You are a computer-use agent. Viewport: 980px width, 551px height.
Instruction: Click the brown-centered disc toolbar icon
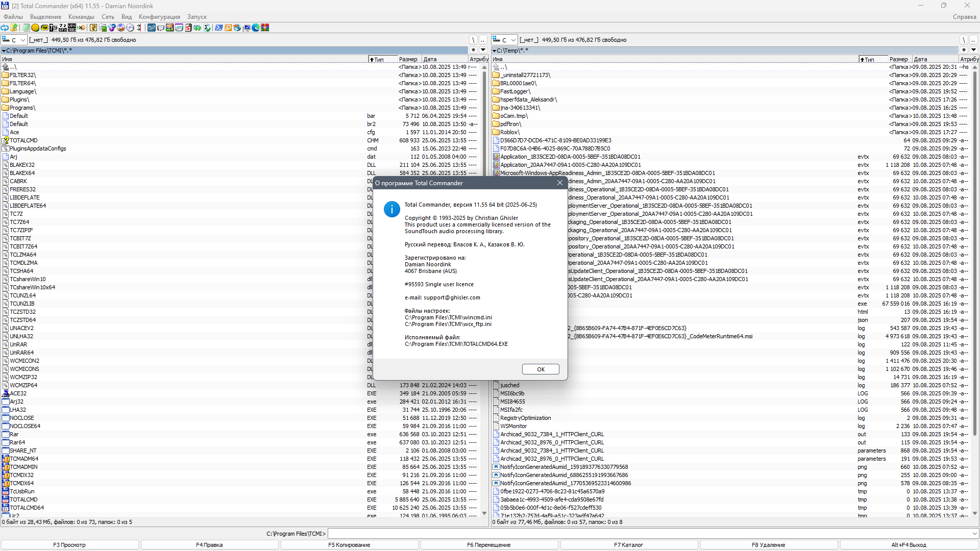(x=121, y=28)
